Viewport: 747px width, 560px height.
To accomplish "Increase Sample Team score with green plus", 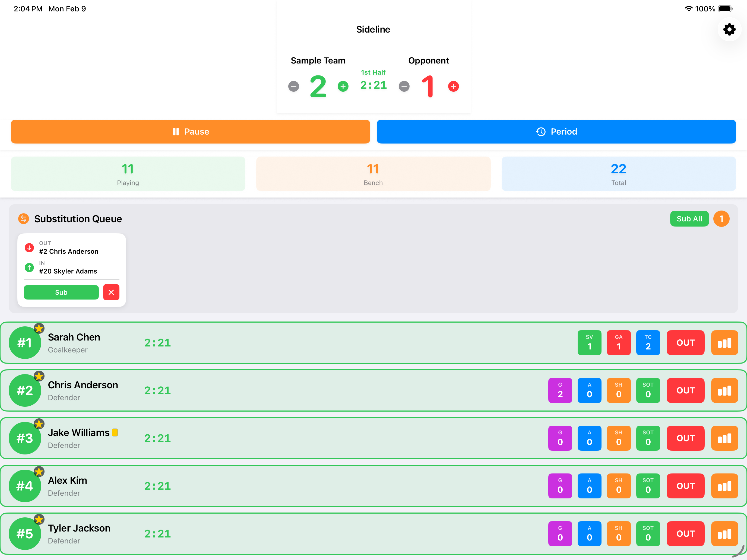I will point(343,86).
